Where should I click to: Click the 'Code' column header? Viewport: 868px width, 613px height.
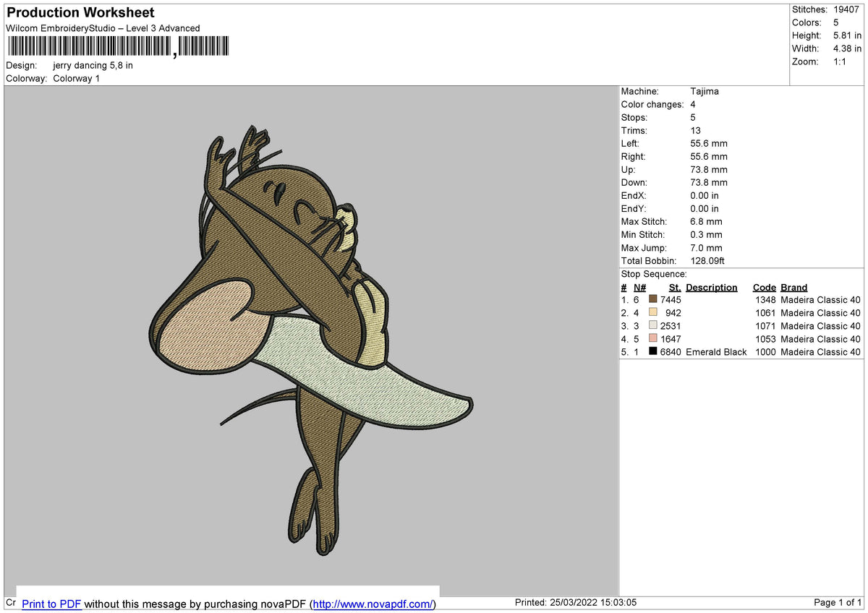[x=765, y=288]
